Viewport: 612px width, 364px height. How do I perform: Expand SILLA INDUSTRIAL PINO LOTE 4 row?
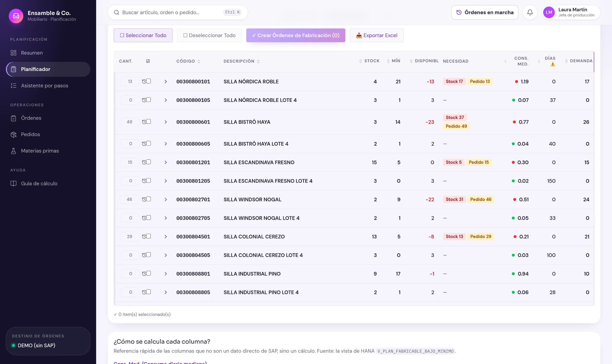pyautogui.click(x=166, y=292)
